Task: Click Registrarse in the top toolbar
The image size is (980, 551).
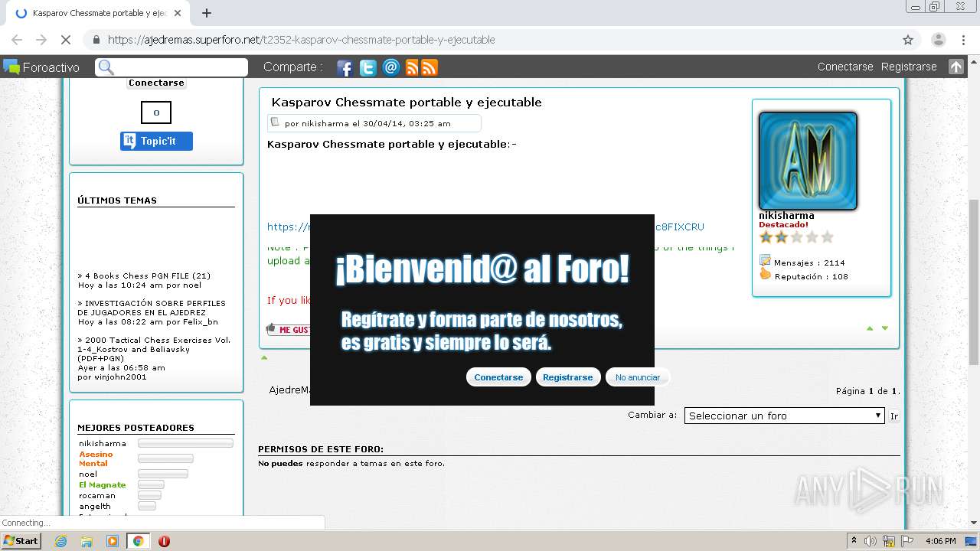Action: tap(909, 67)
